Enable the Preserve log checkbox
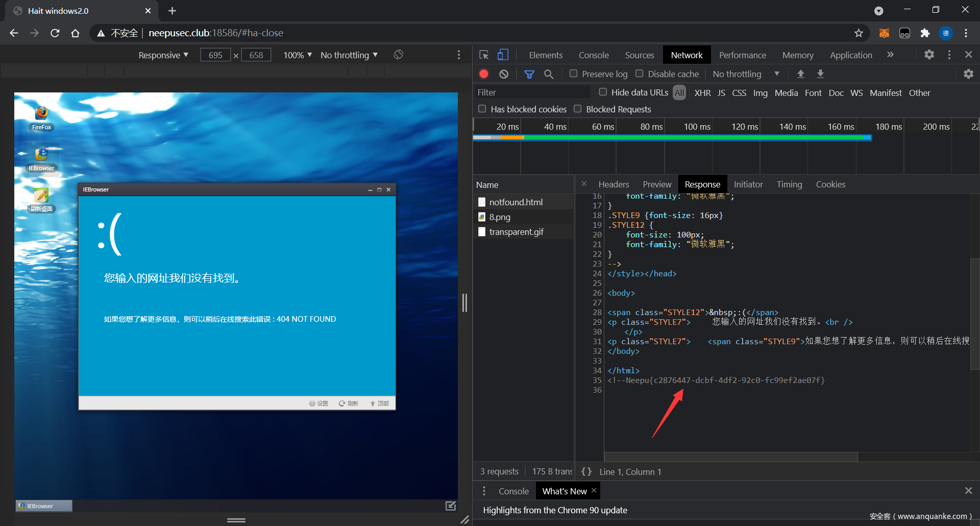Image resolution: width=980 pixels, height=526 pixels. click(x=574, y=74)
